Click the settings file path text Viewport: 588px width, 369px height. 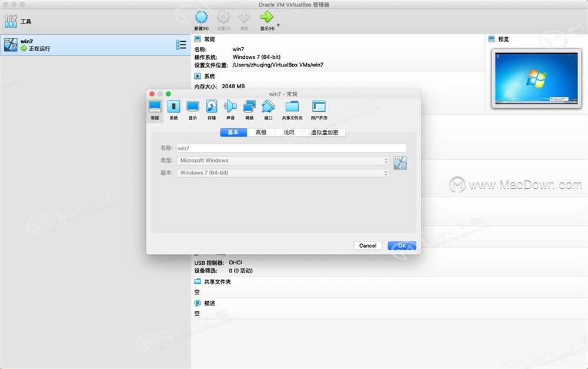coord(278,65)
